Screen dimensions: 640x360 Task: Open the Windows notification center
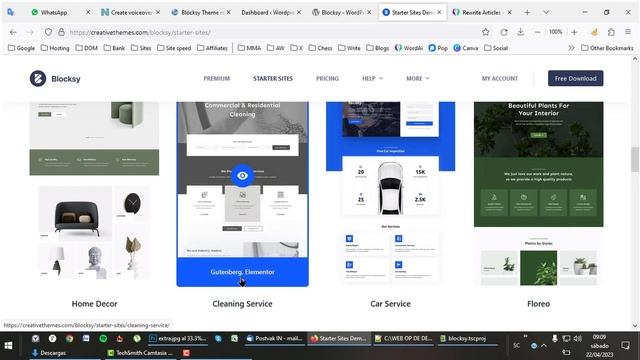pos(625,346)
